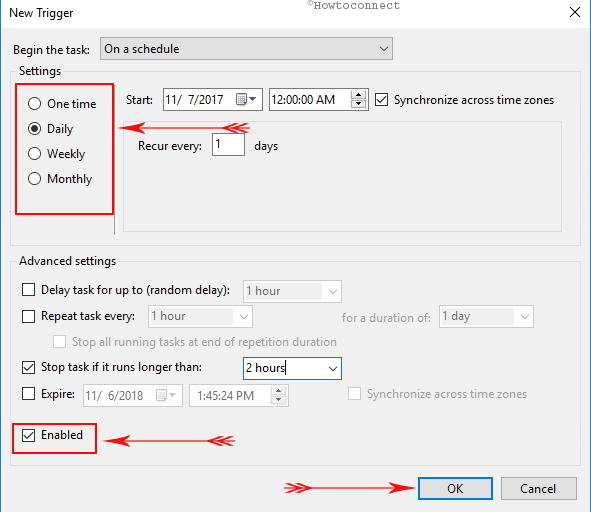Open the Start date calendar picker icon
The image size is (591, 512).
(x=246, y=100)
